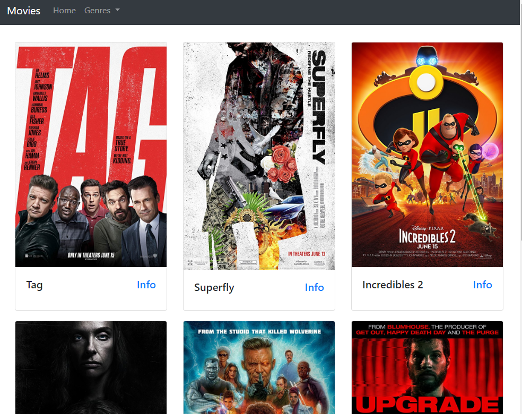Image resolution: width=522 pixels, height=414 pixels.
Task: Select the Incredibles 2 movie poster
Action: 427,155
